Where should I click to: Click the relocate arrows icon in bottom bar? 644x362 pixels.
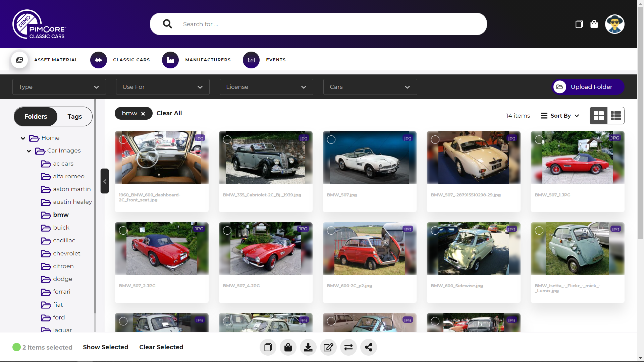tap(348, 347)
